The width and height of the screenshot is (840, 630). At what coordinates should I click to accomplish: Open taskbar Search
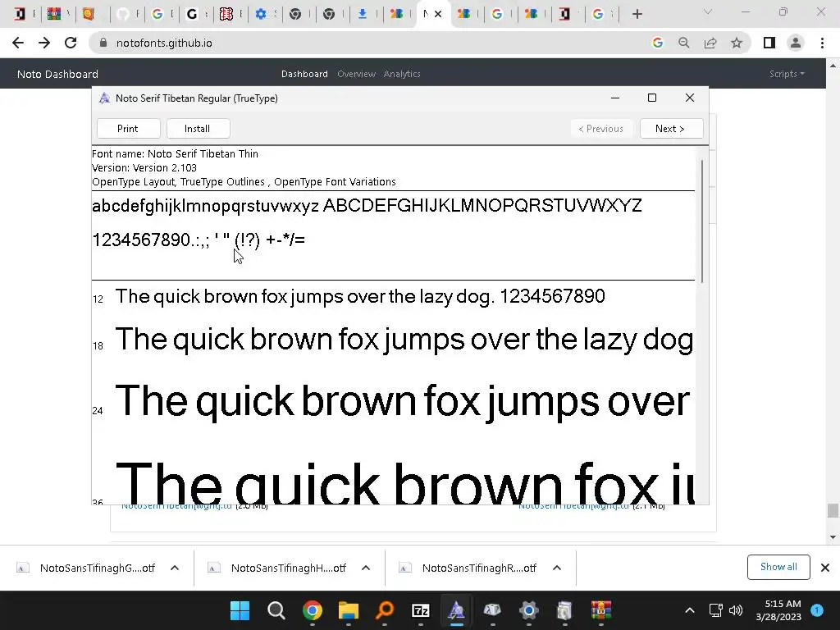(x=276, y=610)
